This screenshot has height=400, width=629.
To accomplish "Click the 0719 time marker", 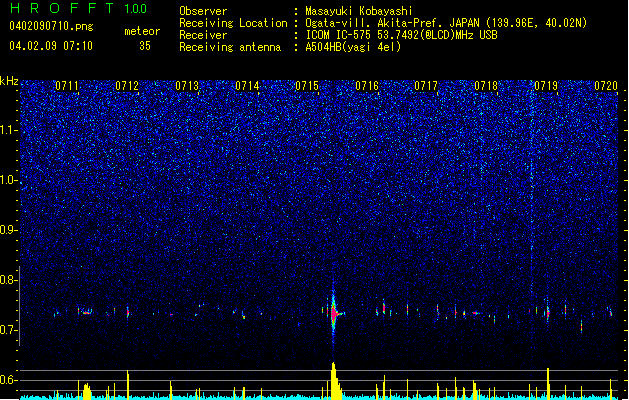I will (546, 86).
